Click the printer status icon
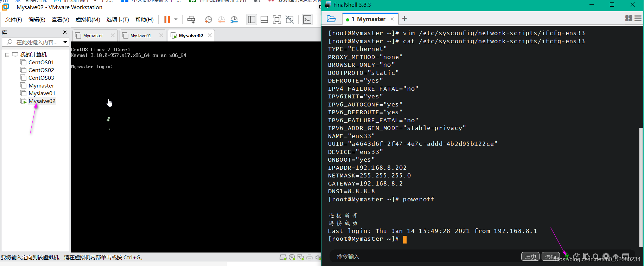This screenshot has height=266, width=644. click(310, 258)
